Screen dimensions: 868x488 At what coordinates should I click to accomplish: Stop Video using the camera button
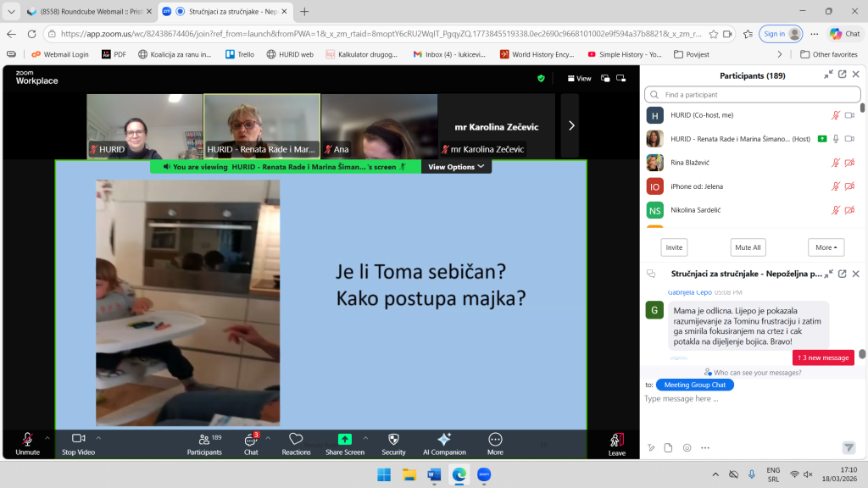pyautogui.click(x=79, y=443)
